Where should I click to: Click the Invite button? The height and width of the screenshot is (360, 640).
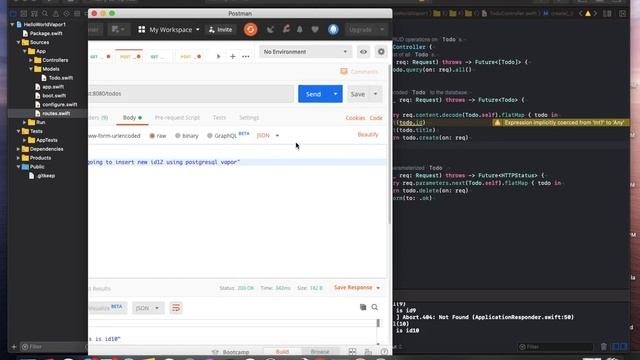coord(220,29)
